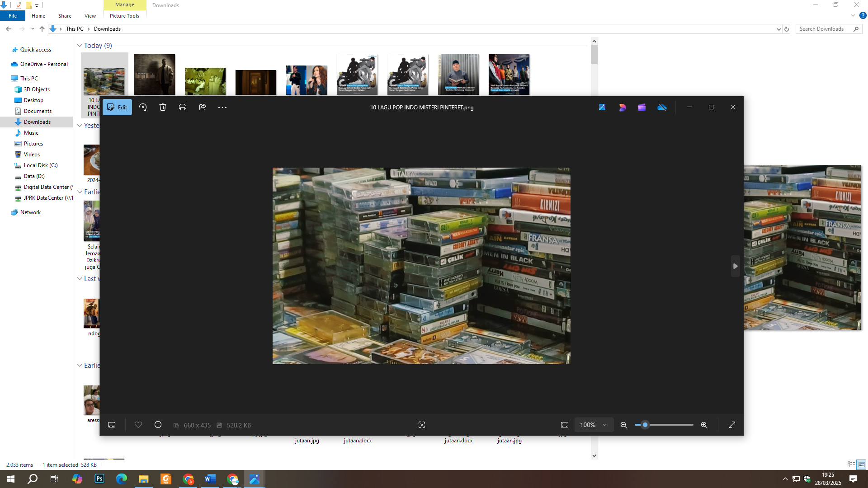
Task: Click This PC in address breadcrumb
Action: (x=75, y=29)
